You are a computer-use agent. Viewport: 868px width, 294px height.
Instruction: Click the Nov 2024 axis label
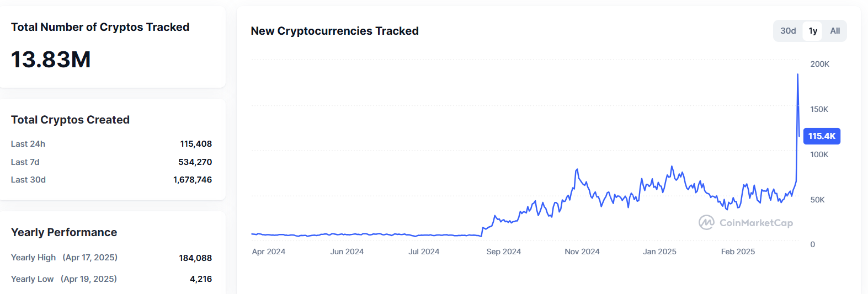(582, 252)
